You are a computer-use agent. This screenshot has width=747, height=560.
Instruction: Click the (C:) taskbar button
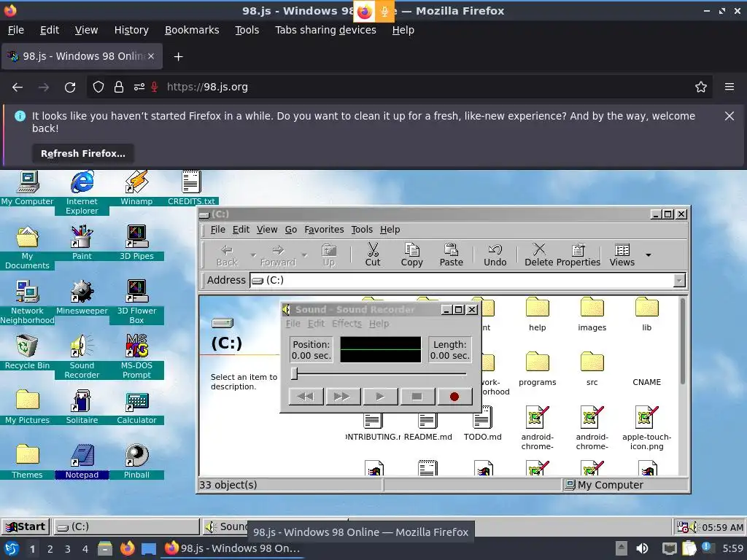125,526
